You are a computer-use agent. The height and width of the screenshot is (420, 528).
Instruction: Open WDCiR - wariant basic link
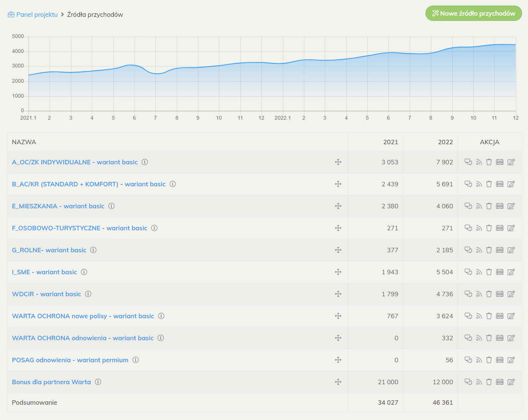click(47, 294)
